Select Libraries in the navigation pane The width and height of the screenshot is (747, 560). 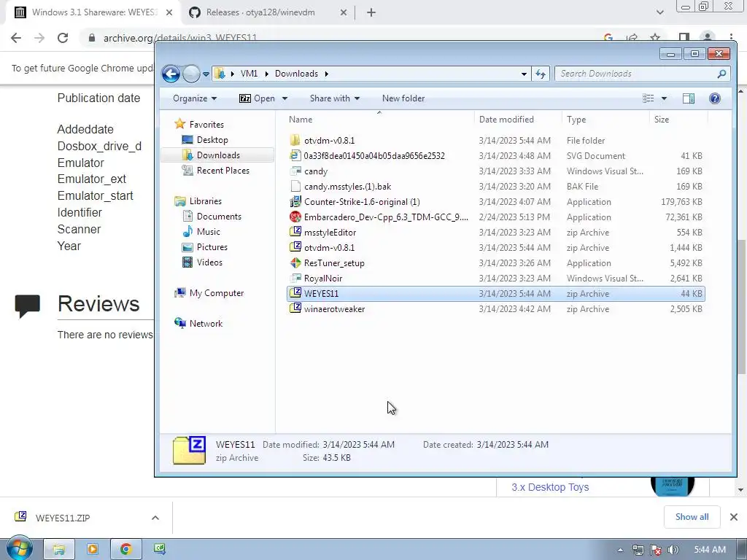pyautogui.click(x=205, y=201)
